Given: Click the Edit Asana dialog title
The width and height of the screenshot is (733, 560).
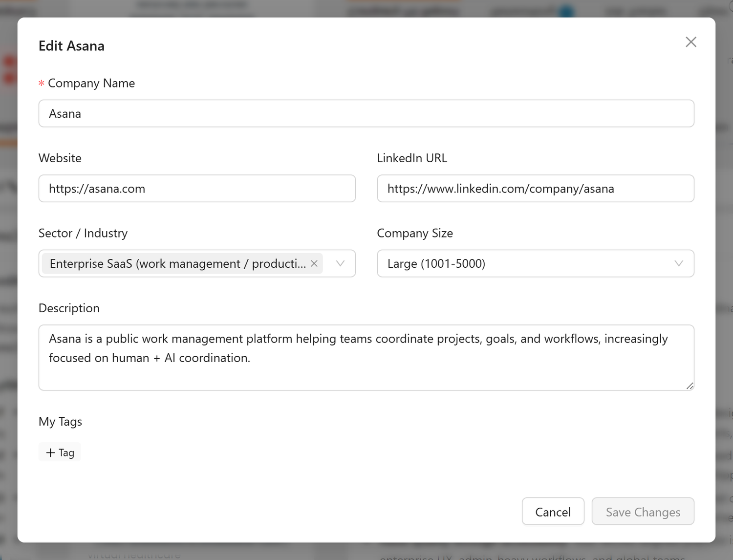Looking at the screenshot, I should coord(71,46).
